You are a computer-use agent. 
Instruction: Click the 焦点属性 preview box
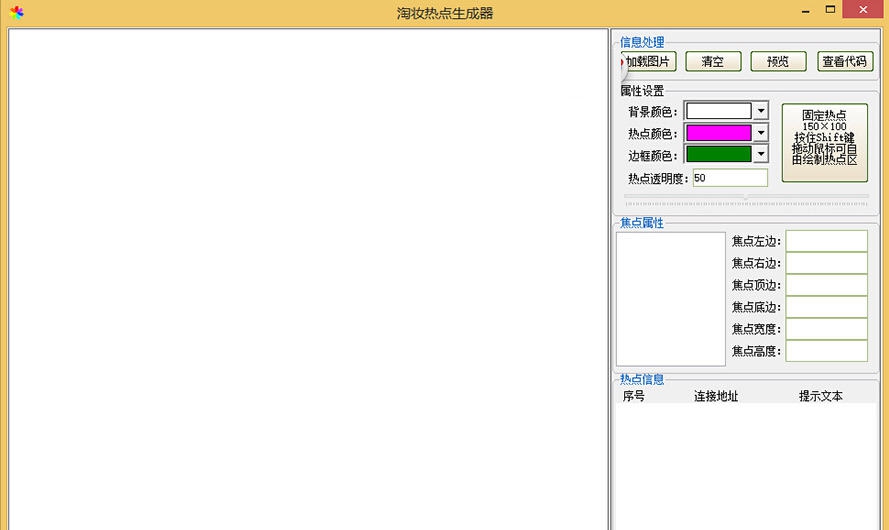coord(671,299)
